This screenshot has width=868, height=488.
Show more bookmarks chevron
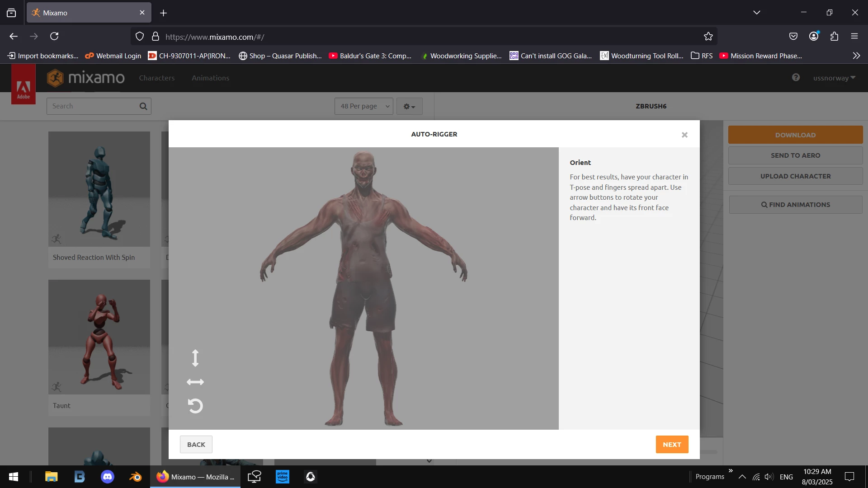coord(856,56)
